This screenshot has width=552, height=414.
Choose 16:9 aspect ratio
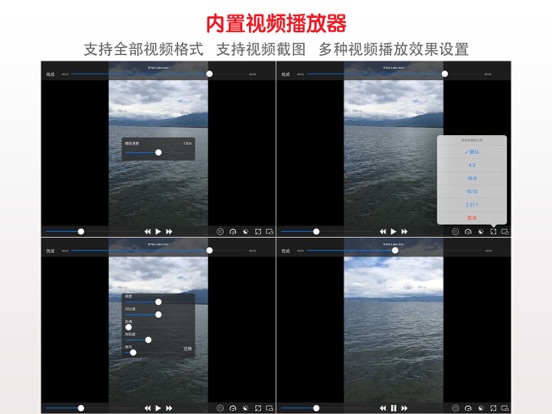click(472, 178)
